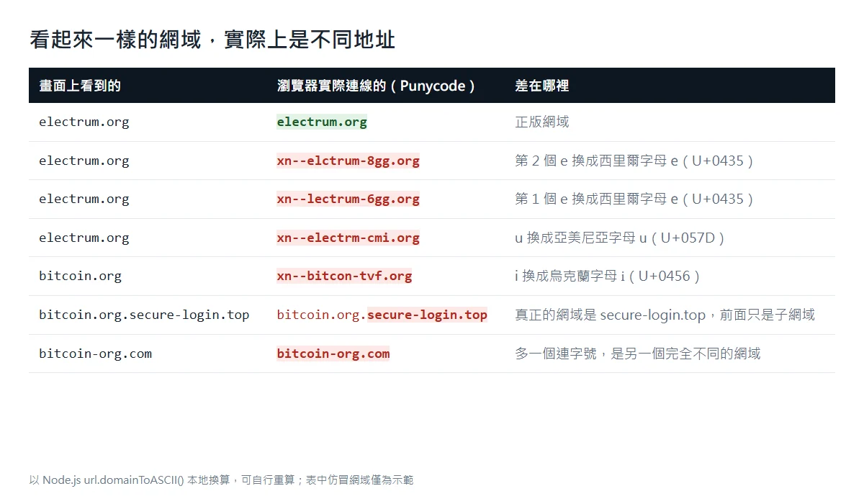Click the i 換成烏克蘭字母 (U+0456) description
864x504 pixels.
pos(608,276)
